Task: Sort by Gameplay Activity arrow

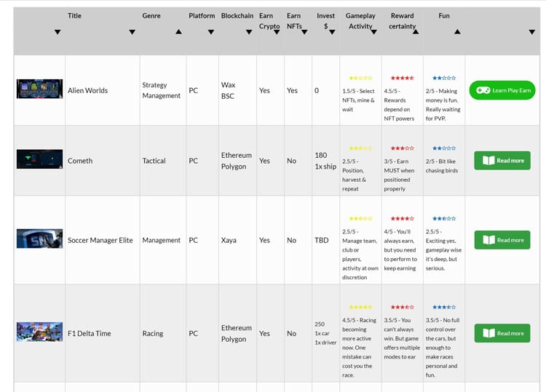Action: click(x=373, y=32)
